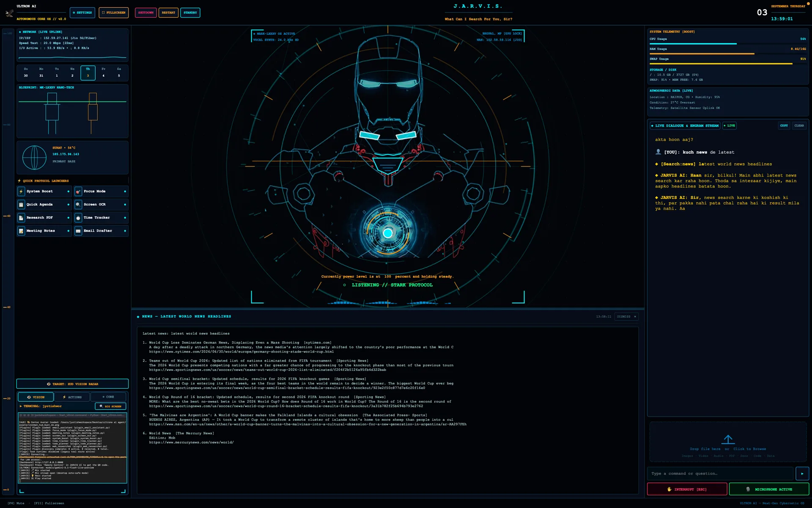Click the '[F4] Mute' hint in footer
This screenshot has width=812, height=508.
pyautogui.click(x=16, y=503)
